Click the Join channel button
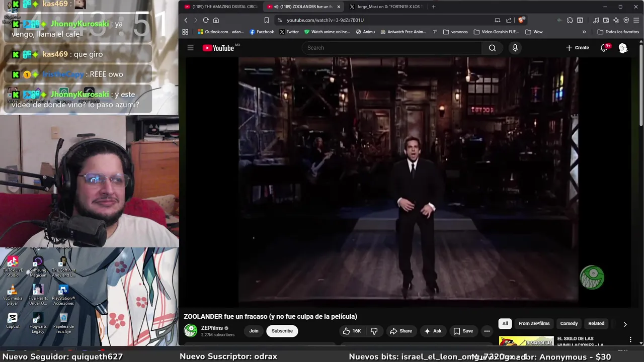644x362 pixels. tap(254, 331)
